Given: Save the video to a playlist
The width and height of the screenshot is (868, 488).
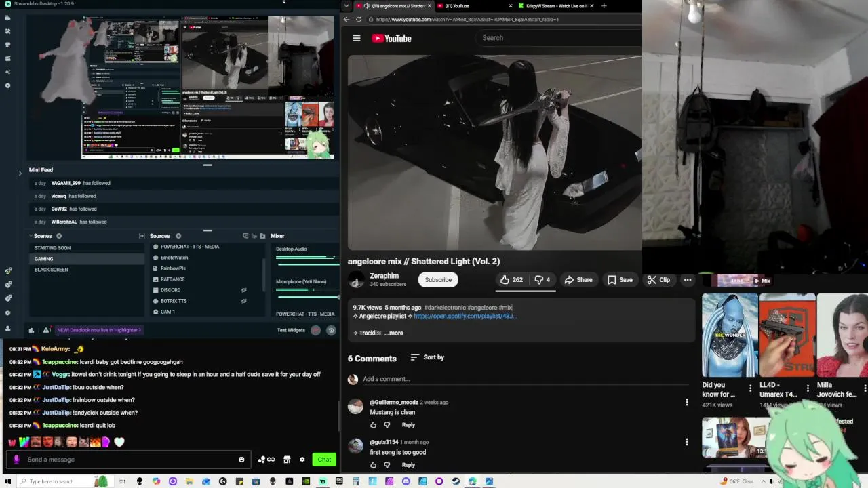Looking at the screenshot, I should 620,279.
